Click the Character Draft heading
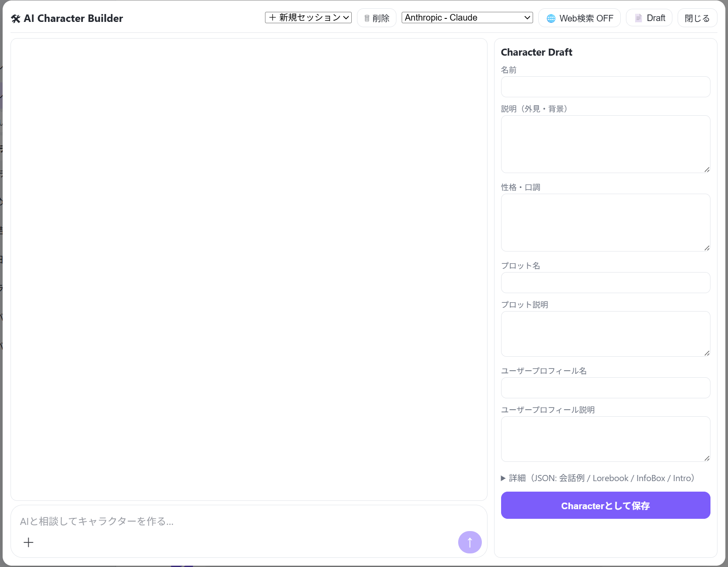Image resolution: width=728 pixels, height=567 pixels. 537,52
